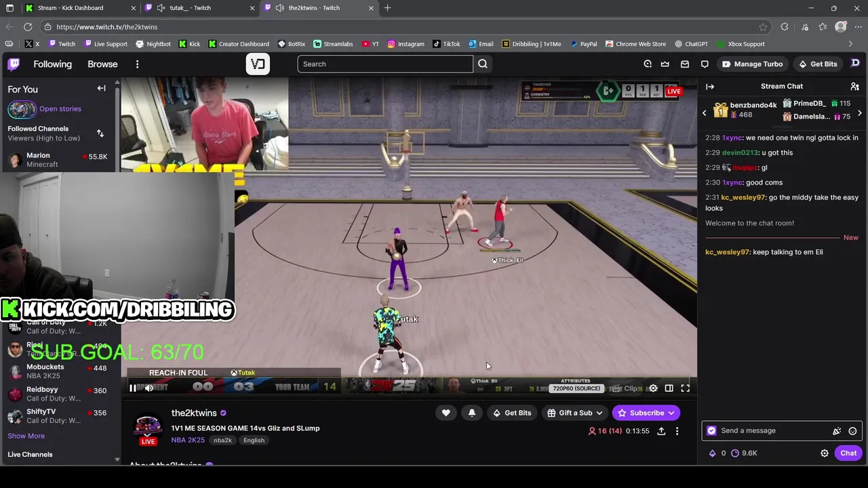
Task: Open the bits balance icon under chat
Action: click(x=717, y=453)
